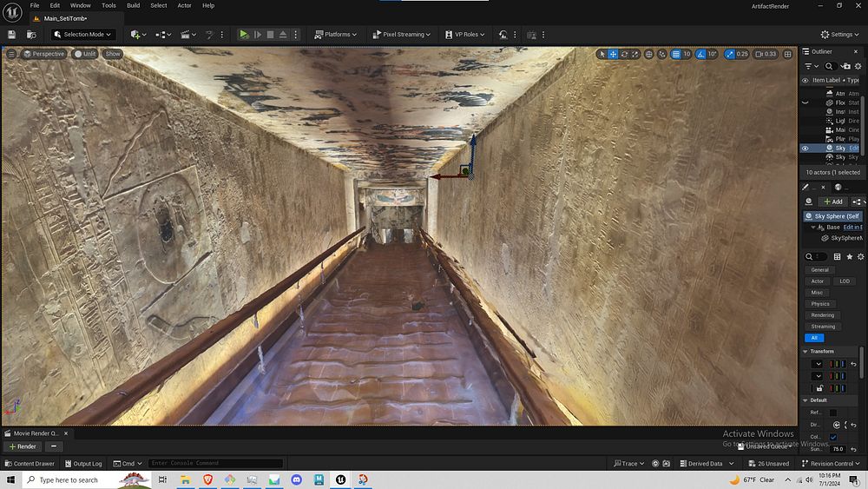Open the Selection Mode dropdown
Viewport: 868px width, 489px height.
click(82, 35)
